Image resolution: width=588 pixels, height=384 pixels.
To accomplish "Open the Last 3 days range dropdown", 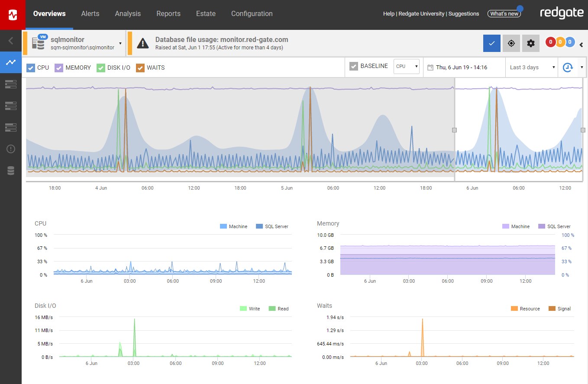I will click(x=531, y=68).
